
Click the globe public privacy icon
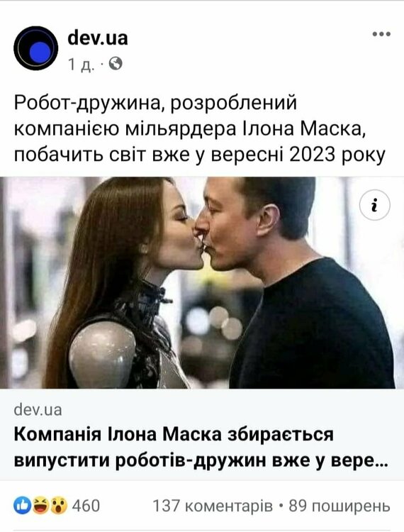point(116,63)
